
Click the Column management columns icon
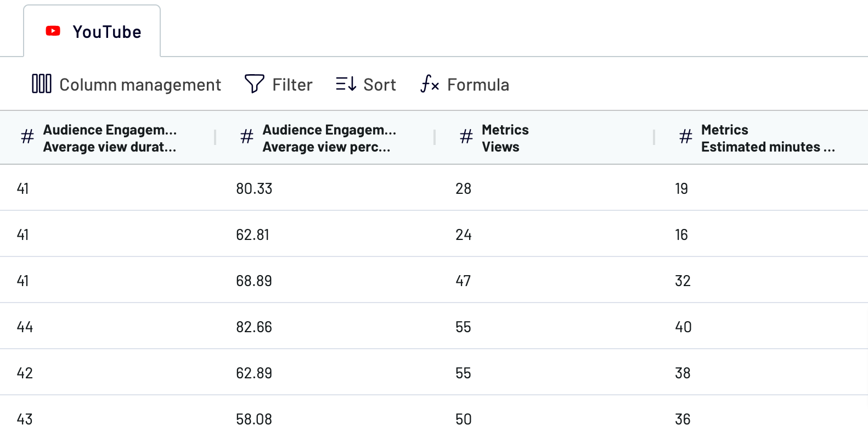[x=42, y=84]
